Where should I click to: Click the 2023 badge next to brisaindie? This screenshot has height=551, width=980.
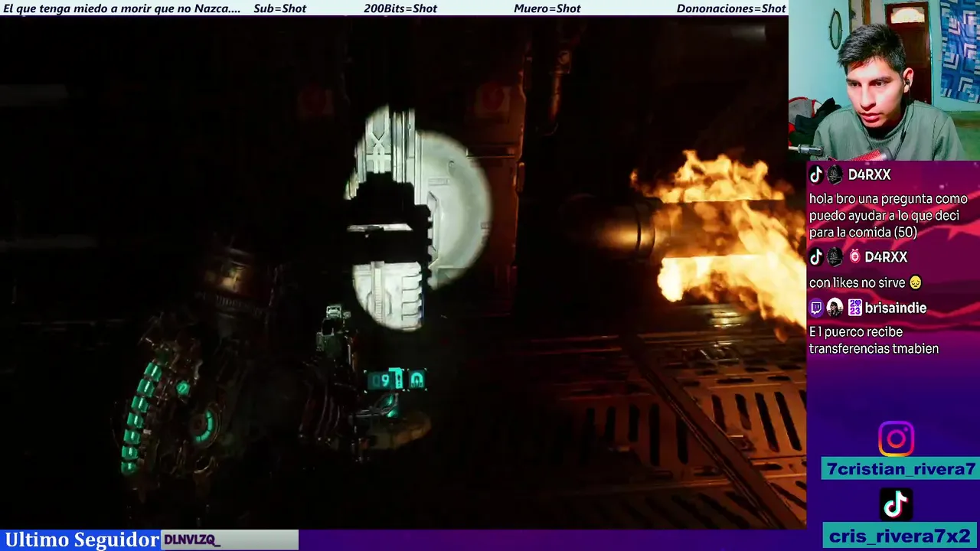(854, 308)
